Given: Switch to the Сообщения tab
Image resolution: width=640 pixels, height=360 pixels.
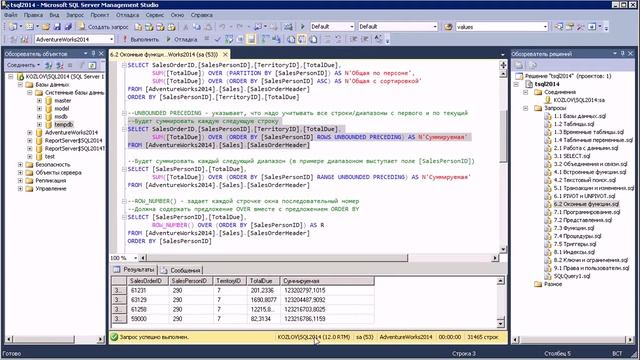Looking at the screenshot, I should 181,270.
